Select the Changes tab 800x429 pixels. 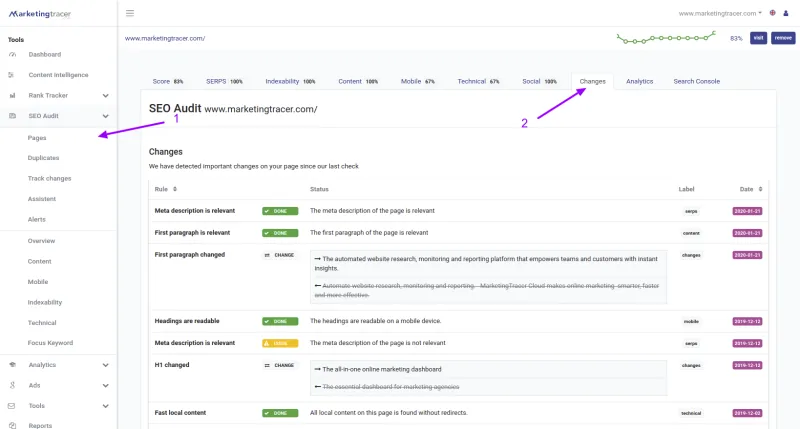point(592,81)
